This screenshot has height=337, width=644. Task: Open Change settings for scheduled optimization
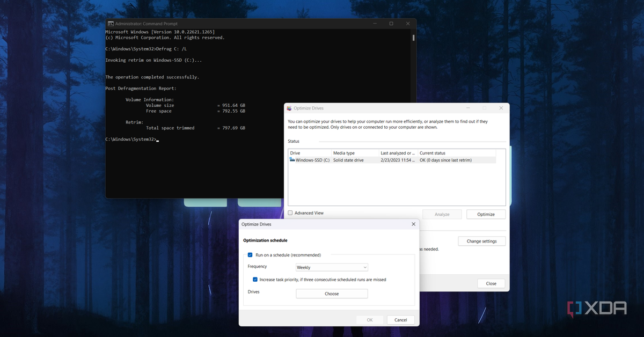click(x=481, y=241)
